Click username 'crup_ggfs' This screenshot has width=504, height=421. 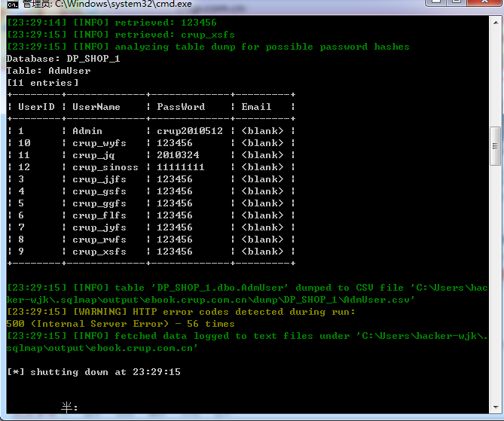[x=99, y=203]
